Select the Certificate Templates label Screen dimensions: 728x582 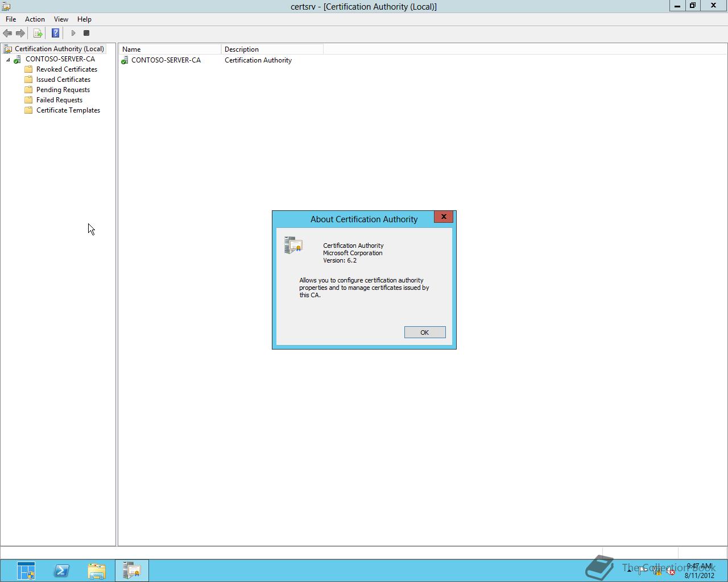(68, 110)
